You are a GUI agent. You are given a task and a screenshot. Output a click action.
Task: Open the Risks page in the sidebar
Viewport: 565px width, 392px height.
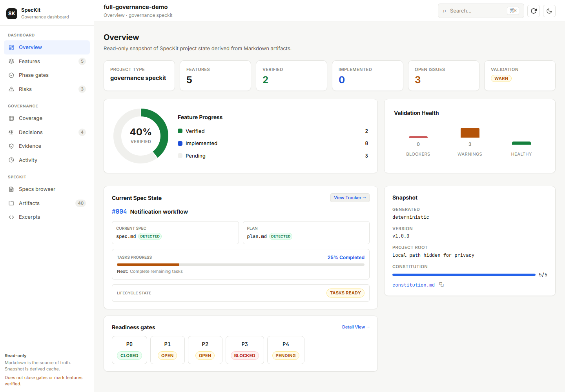pos(47,89)
